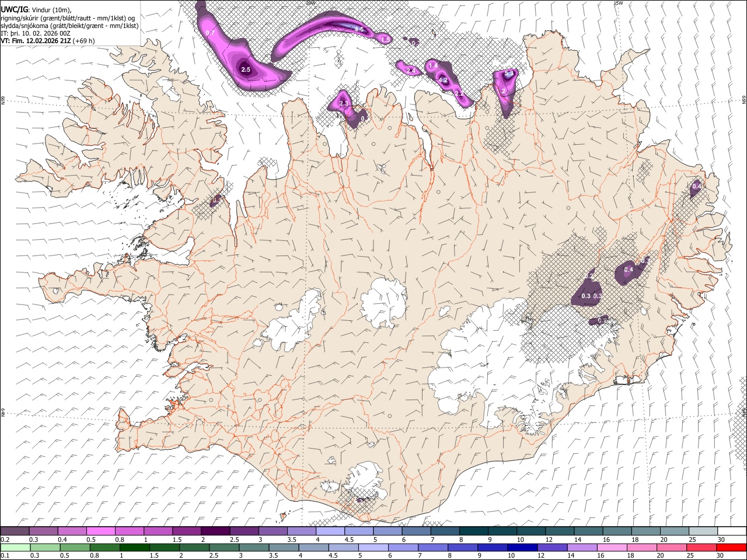The image size is (747, 560).
Task: Click the bright red swatch ending the lower legend
Action: pyautogui.click(x=731, y=547)
